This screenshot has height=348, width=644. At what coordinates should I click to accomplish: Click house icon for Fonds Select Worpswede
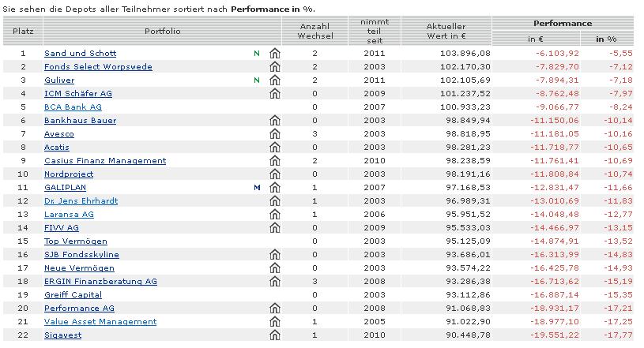275,67
